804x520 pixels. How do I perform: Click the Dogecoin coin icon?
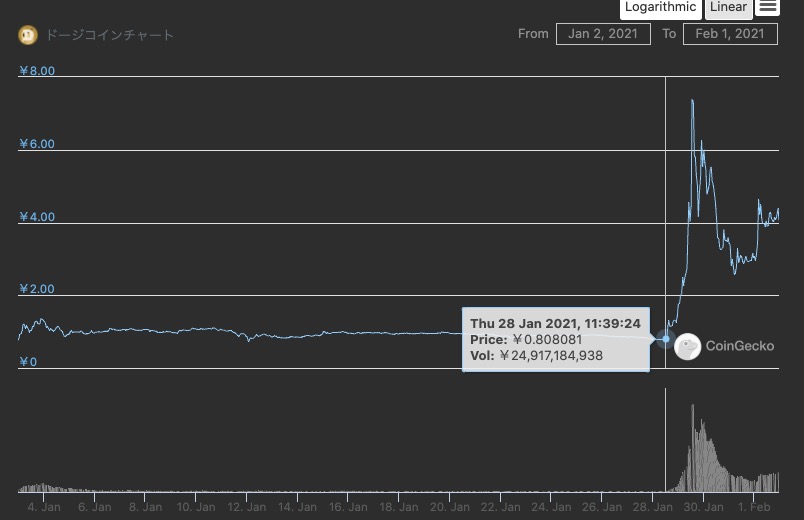[28, 35]
